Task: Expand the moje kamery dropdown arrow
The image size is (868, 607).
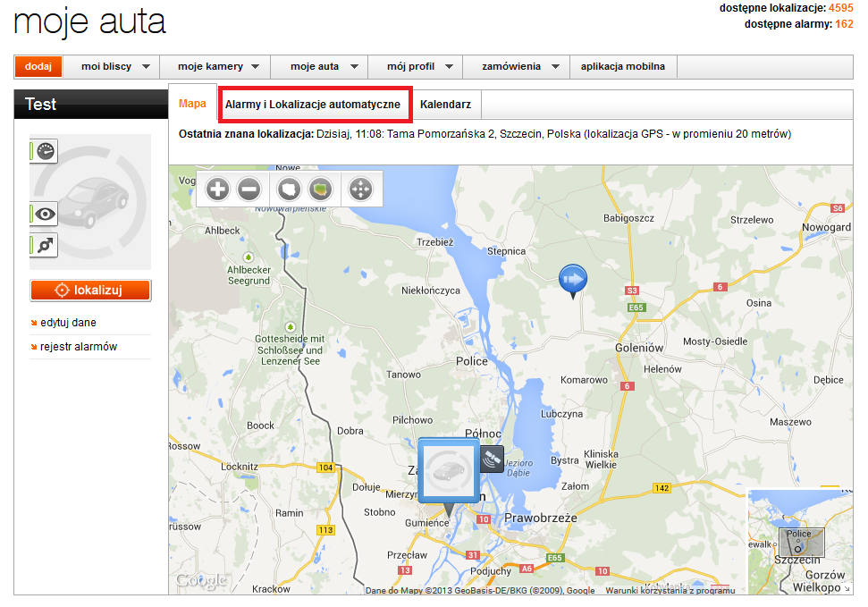Action: tap(255, 67)
